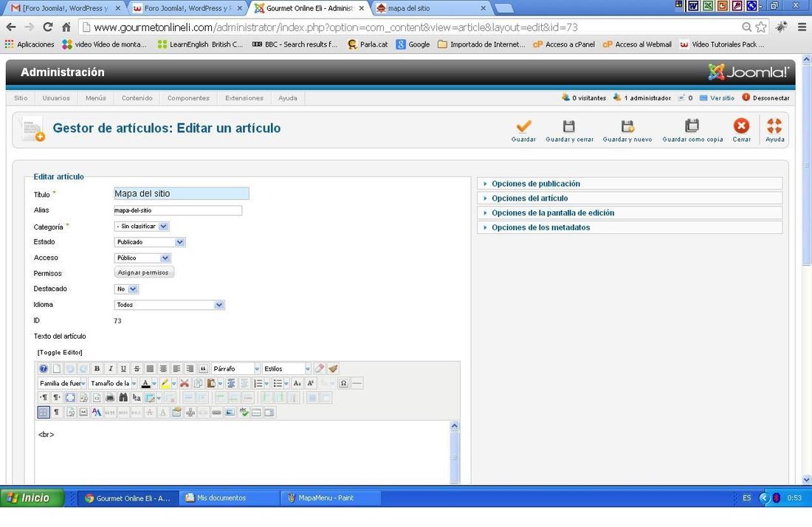Apply justify full alignment
Viewport: 812px width, 527px height.
point(150,368)
